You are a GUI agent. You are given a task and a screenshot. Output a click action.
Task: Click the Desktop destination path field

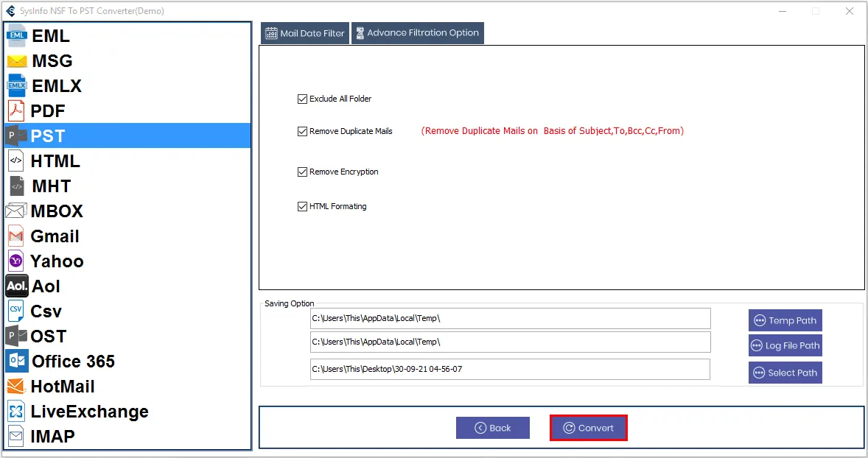coord(510,369)
